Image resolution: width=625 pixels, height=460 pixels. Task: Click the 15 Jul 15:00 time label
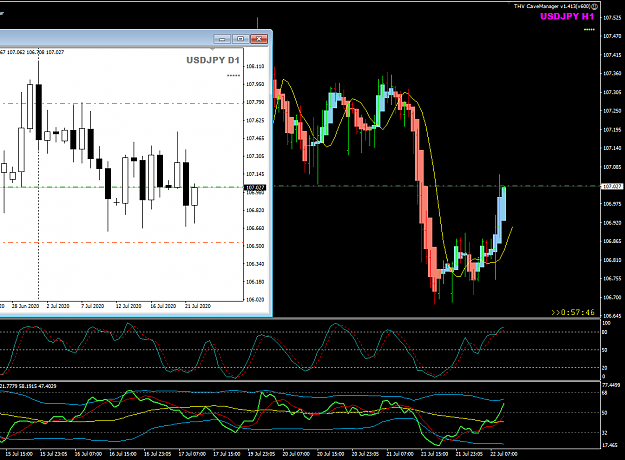click(x=19, y=454)
